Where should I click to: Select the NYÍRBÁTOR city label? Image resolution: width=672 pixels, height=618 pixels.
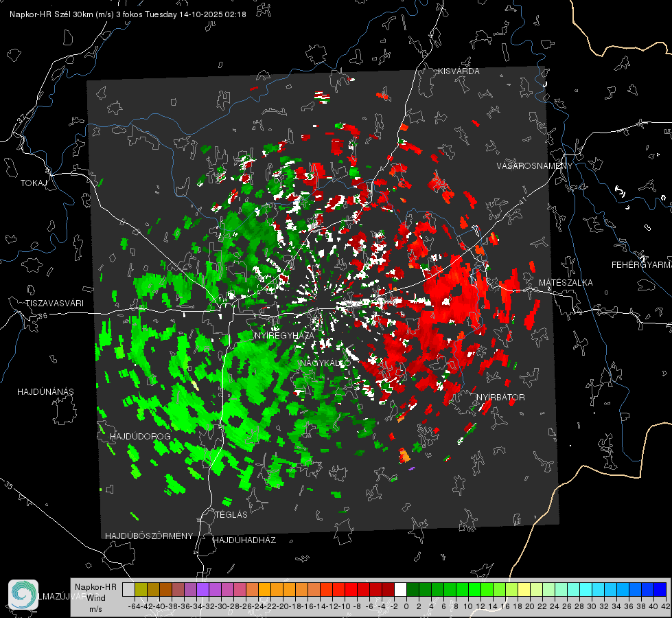500,397
